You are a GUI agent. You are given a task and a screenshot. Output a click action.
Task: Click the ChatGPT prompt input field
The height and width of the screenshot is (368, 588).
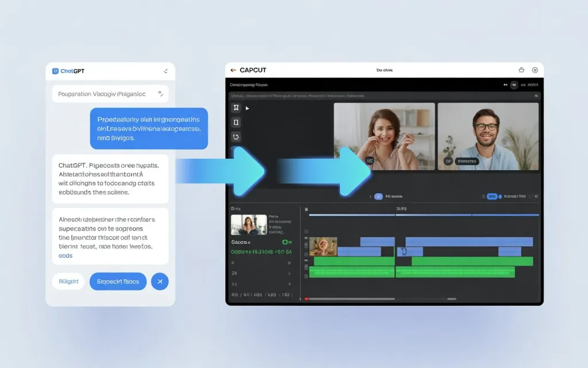click(110, 94)
